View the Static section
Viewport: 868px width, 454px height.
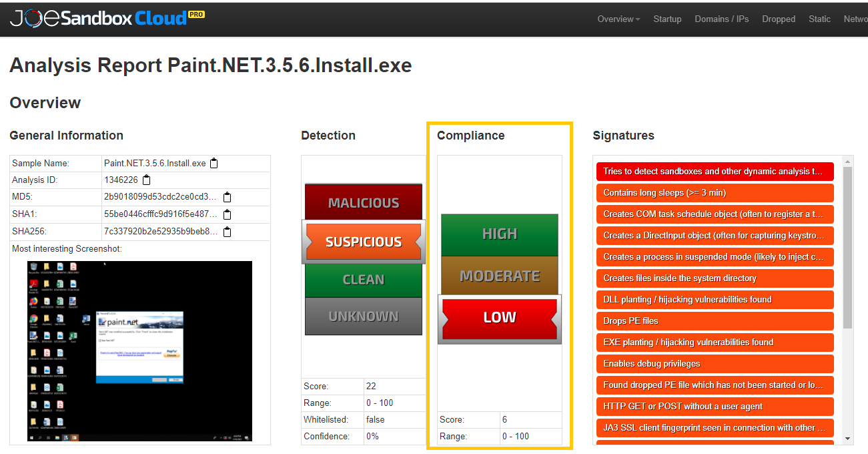click(x=819, y=19)
